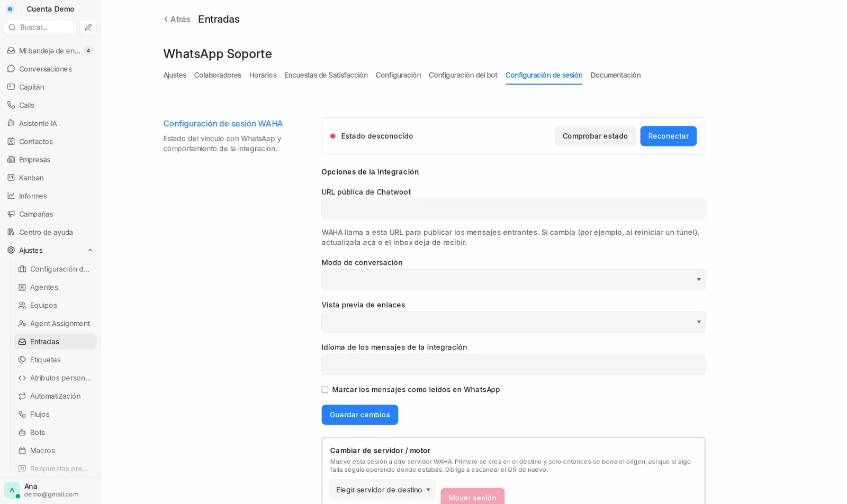Switch to the Ajustes tab
Screen dimensions: 847x504
point(175,75)
